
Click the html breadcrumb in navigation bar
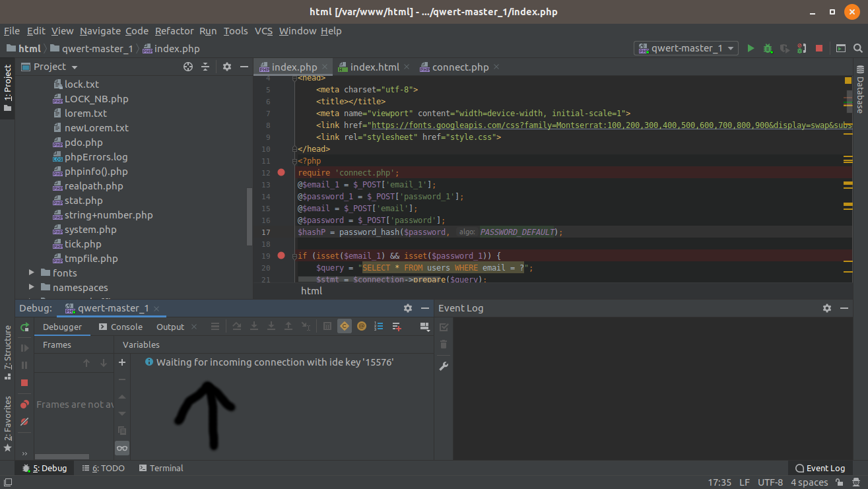pyautogui.click(x=24, y=49)
